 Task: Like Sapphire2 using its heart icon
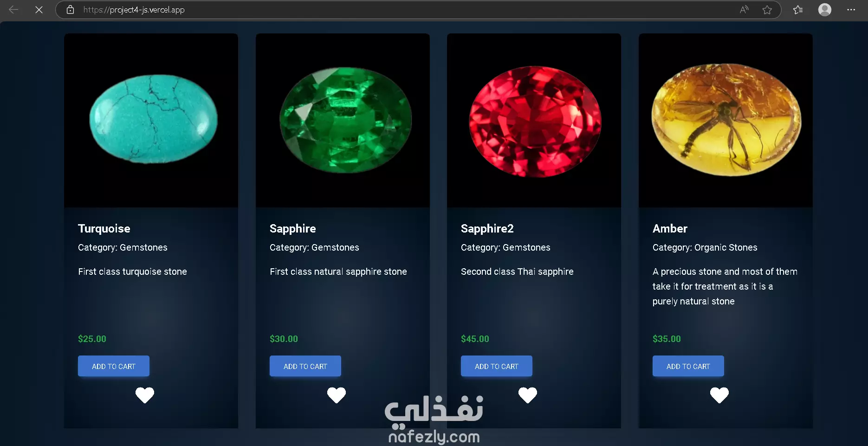click(528, 395)
